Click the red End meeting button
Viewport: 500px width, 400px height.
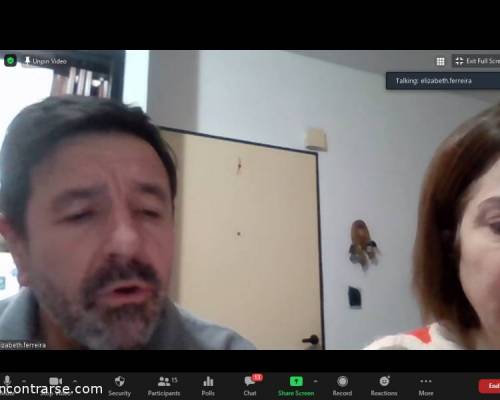[490, 386]
